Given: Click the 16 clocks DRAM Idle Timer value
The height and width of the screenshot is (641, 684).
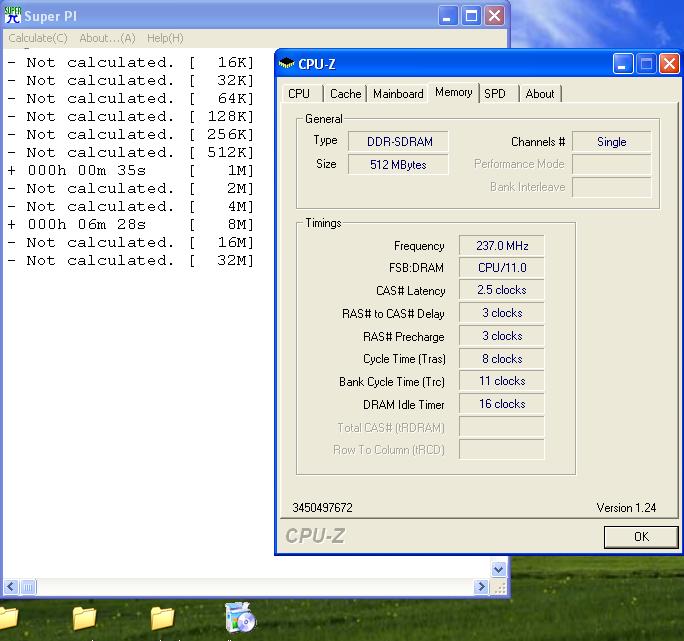Looking at the screenshot, I should (x=502, y=404).
